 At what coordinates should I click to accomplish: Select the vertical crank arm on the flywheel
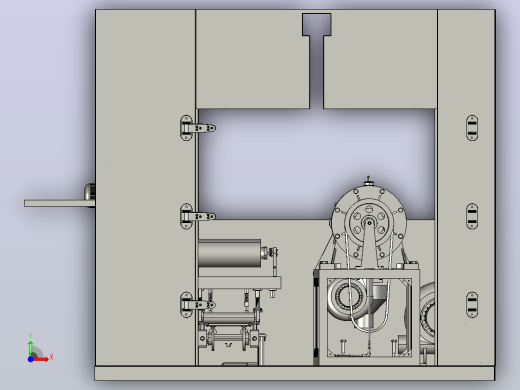point(369,242)
